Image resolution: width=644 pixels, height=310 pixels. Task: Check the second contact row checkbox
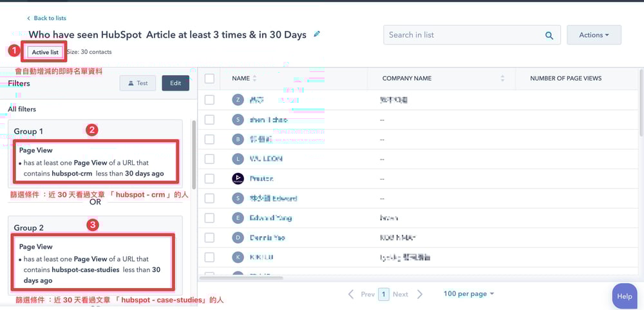pos(209,120)
